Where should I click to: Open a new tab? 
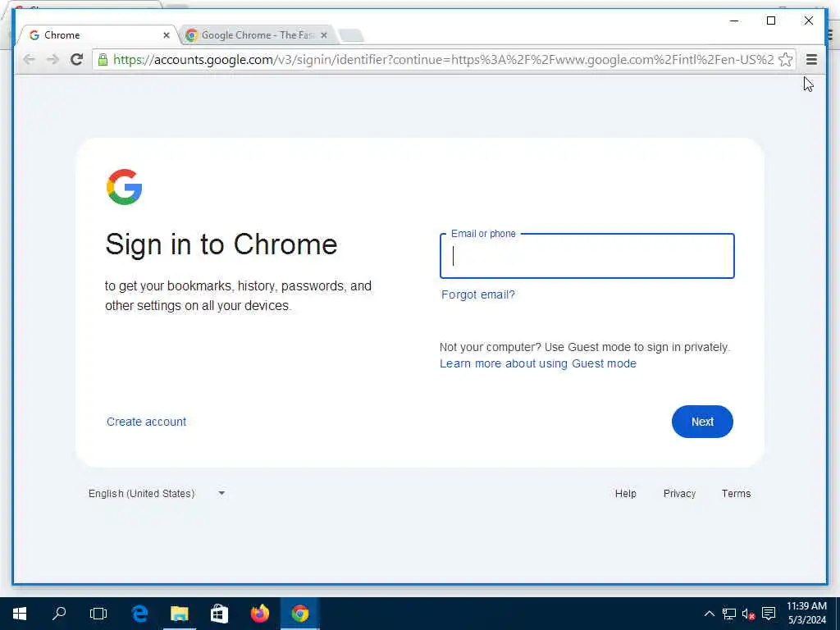351,36
